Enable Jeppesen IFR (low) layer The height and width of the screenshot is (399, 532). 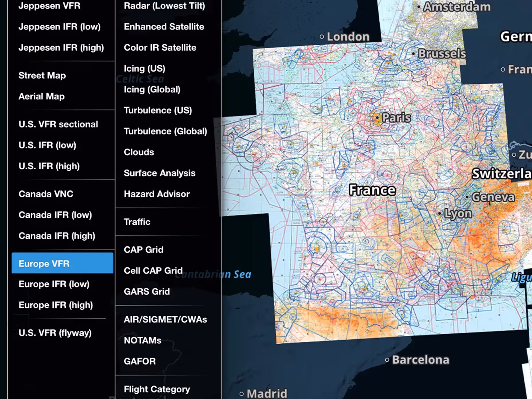click(59, 27)
